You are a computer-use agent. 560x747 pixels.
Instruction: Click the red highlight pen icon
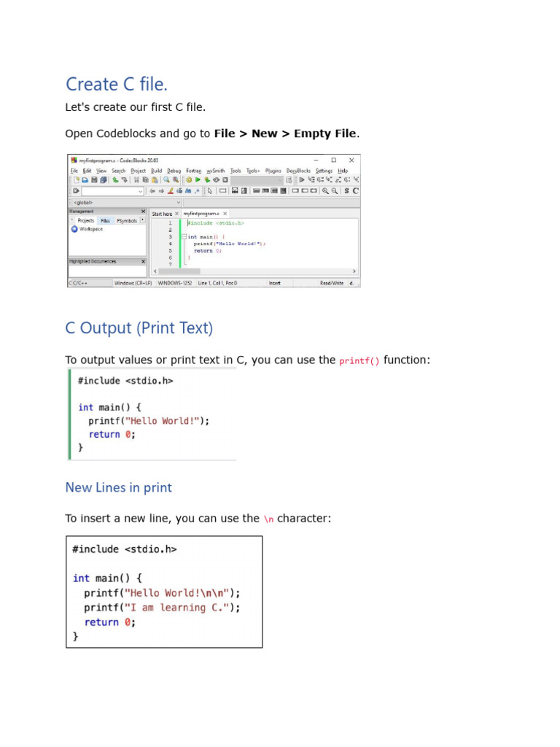click(x=171, y=191)
